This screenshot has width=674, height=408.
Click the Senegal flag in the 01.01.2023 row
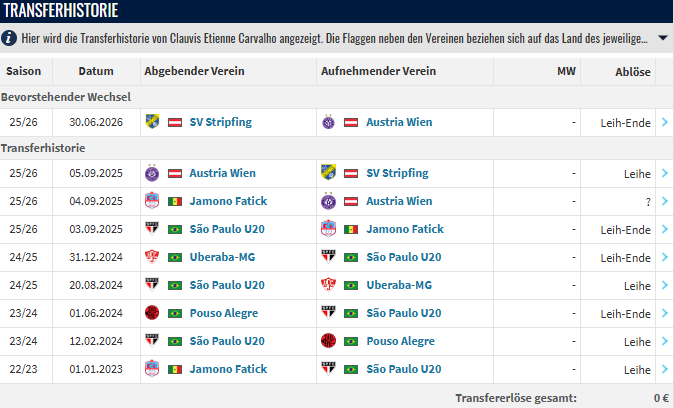175,369
